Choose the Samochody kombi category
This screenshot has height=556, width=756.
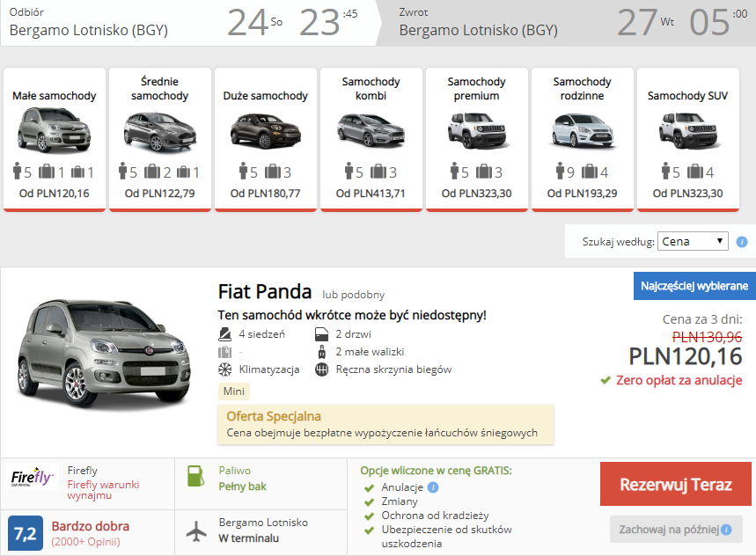[371, 139]
